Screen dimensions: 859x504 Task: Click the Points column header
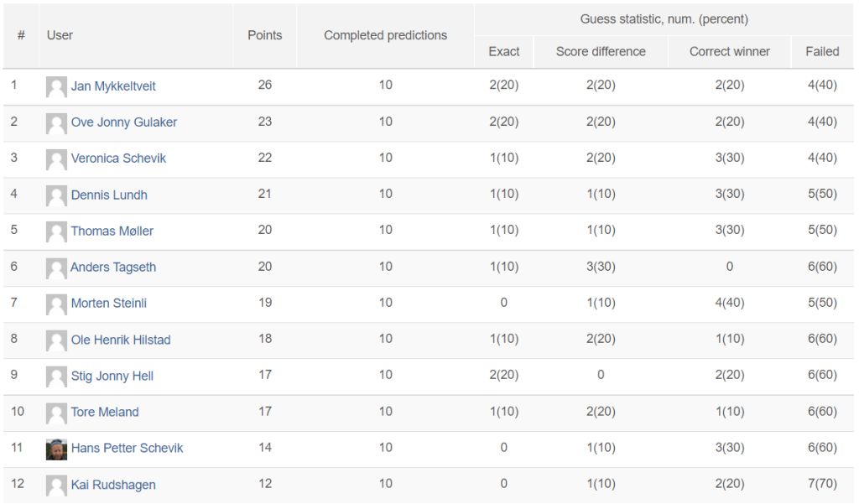tap(265, 35)
